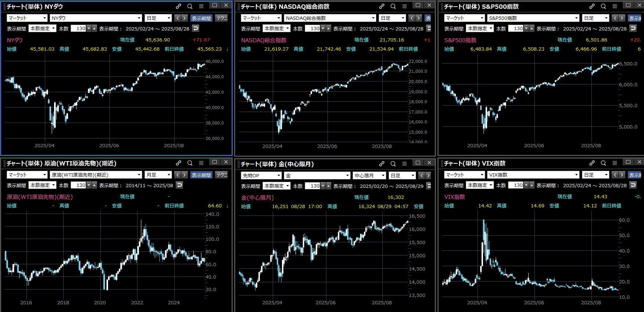
Task: Open search icon in NASDAQ総合指数 chart panel
Action: point(393,6)
